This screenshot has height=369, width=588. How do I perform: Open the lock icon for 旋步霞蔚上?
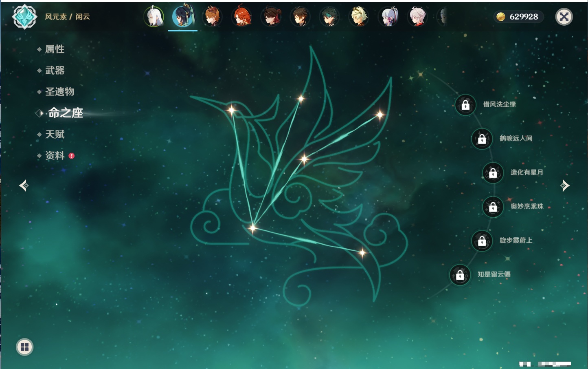coord(482,241)
